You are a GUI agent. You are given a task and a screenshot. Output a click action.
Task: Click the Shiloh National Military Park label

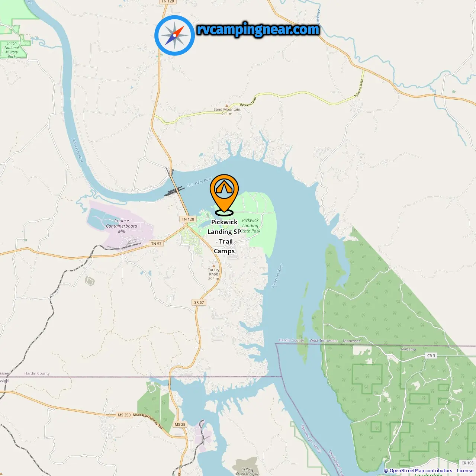(x=12, y=50)
